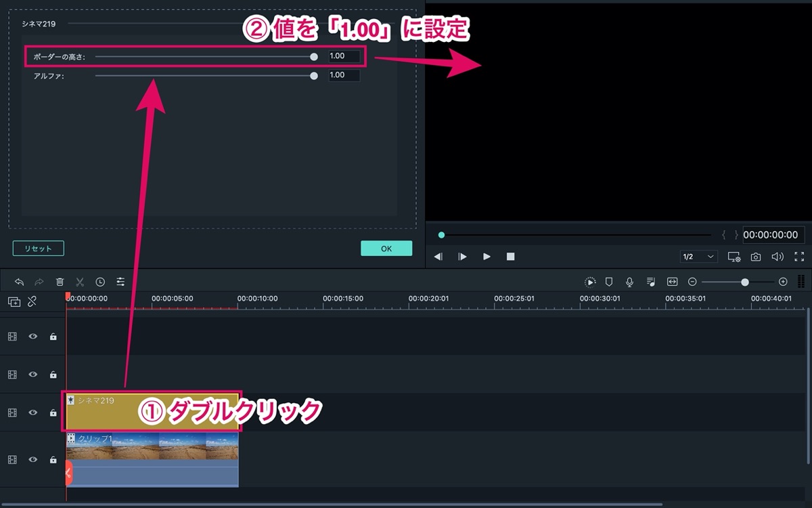Take a snapshot with the camera icon

coord(756,257)
